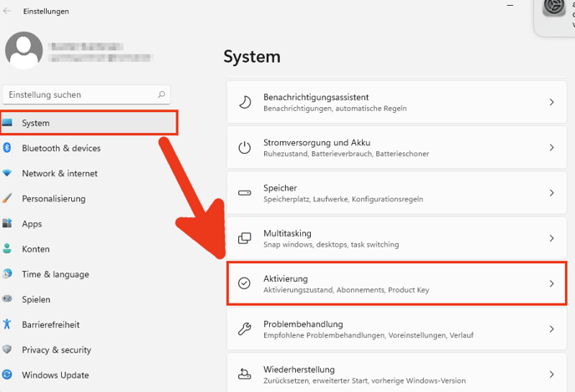Image resolution: width=575 pixels, height=392 pixels.
Task: Open the Apps sidebar entry
Action: click(32, 224)
